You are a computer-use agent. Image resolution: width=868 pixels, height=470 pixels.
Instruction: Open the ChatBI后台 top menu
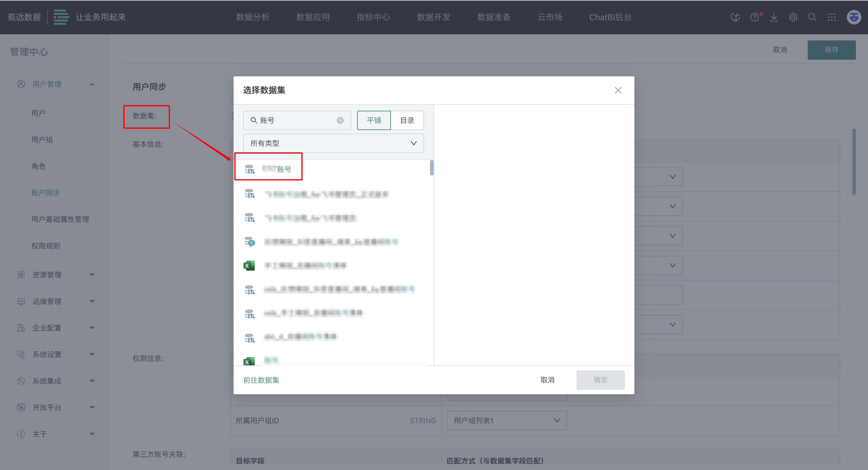click(x=610, y=17)
